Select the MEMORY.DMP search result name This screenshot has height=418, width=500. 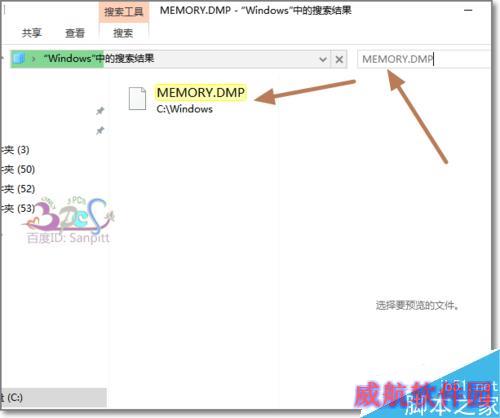pos(201,93)
